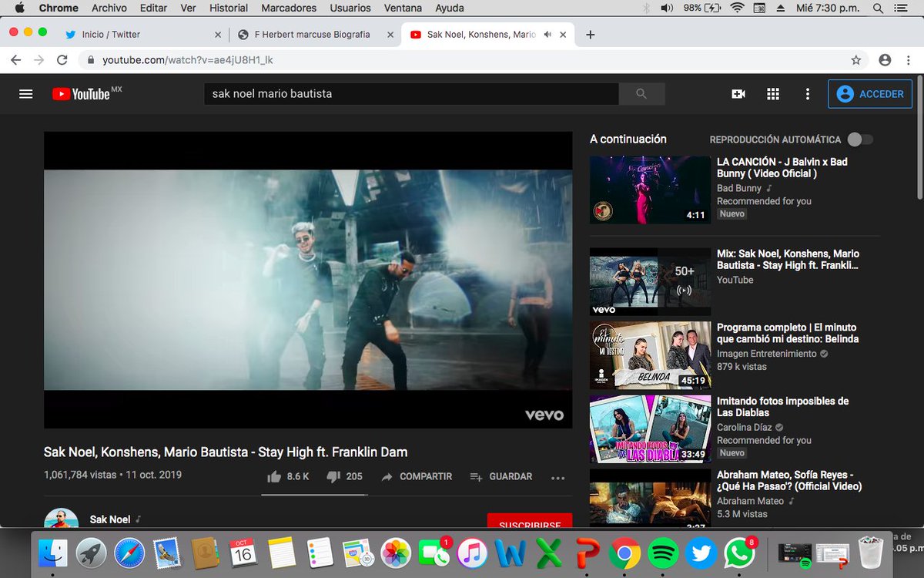The height and width of the screenshot is (578, 924).
Task: Open the Archivo menu
Action: point(109,8)
